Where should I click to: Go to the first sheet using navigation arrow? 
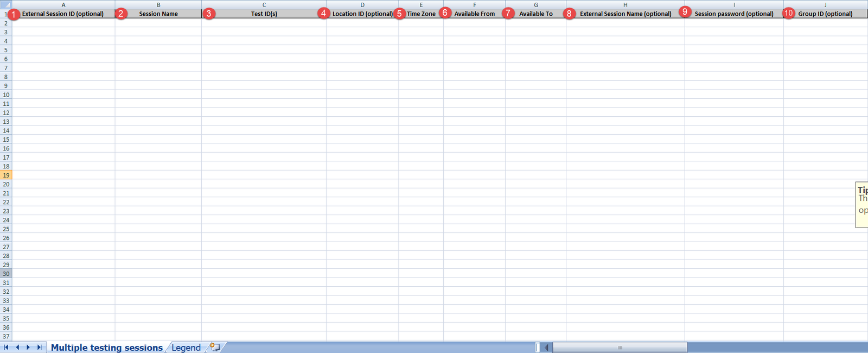click(x=6, y=348)
